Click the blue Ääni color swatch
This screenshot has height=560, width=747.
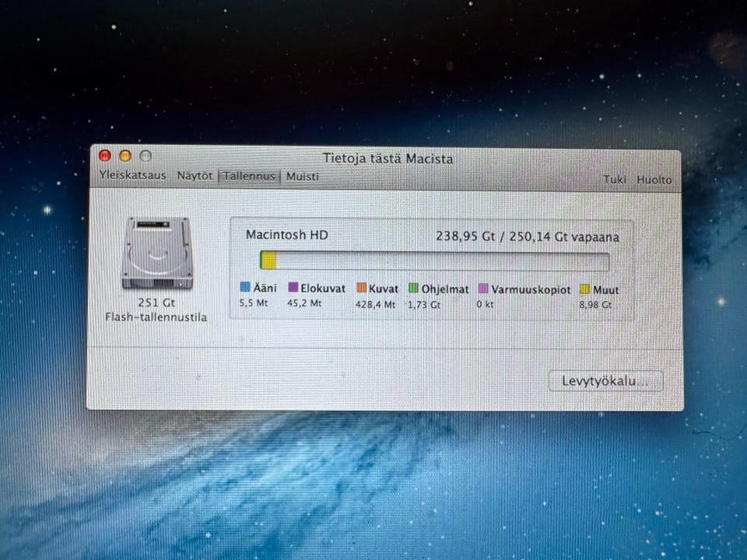pyautogui.click(x=245, y=287)
